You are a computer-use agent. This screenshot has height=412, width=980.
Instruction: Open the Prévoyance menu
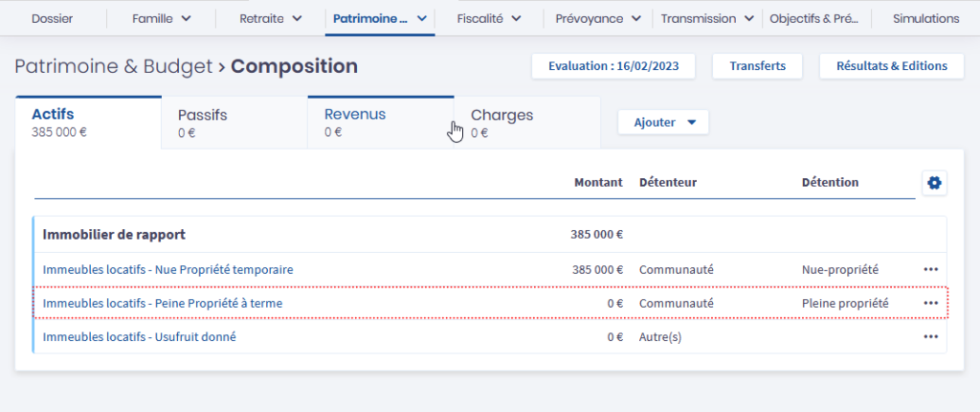click(597, 18)
